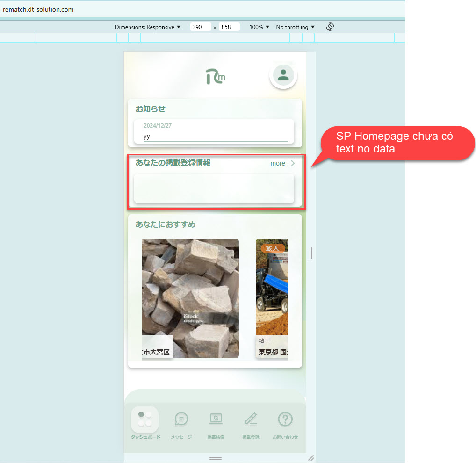Open the No throttling dropdown
The height and width of the screenshot is (463, 476).
click(x=296, y=27)
